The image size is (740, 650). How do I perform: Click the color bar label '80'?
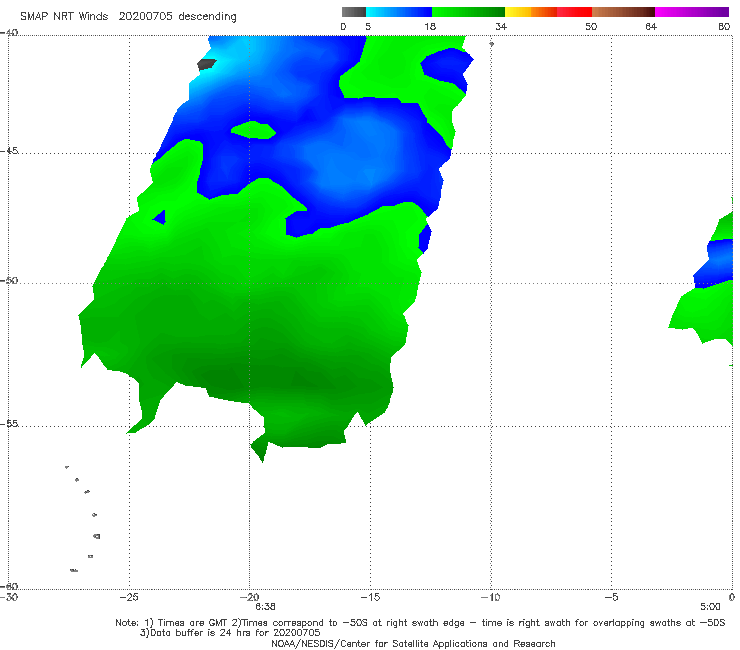[x=724, y=26]
